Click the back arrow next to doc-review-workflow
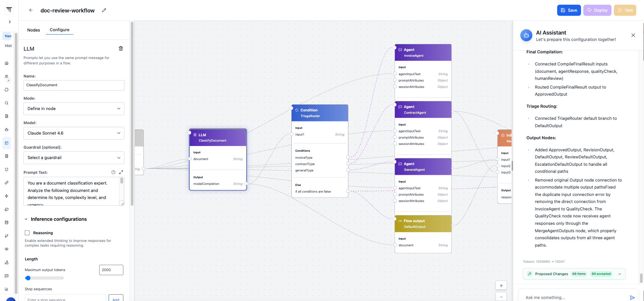Viewport: 644px width, 301px height. pyautogui.click(x=31, y=10)
